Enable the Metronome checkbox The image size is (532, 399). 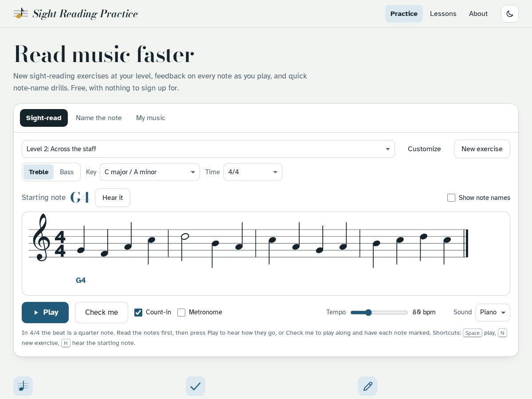181,313
